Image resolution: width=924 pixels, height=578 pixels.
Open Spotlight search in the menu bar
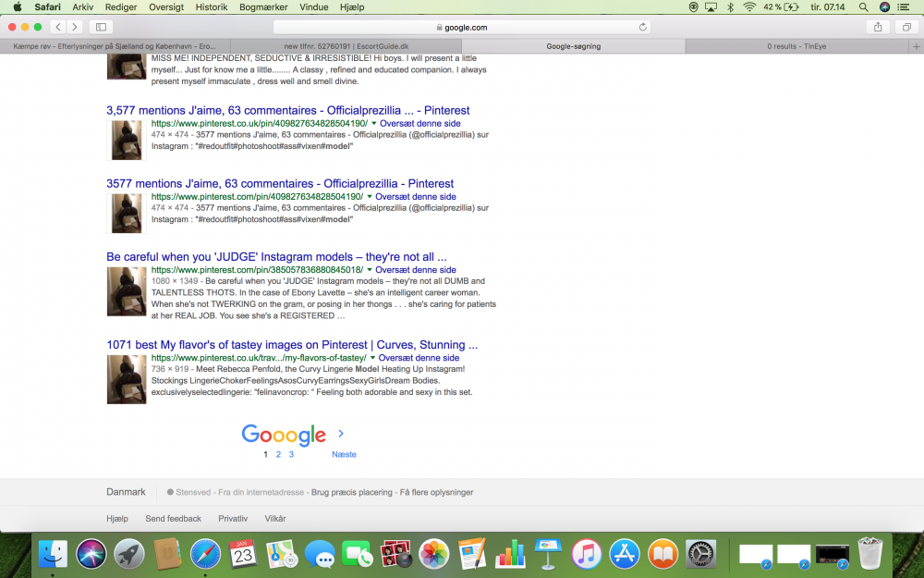863,7
